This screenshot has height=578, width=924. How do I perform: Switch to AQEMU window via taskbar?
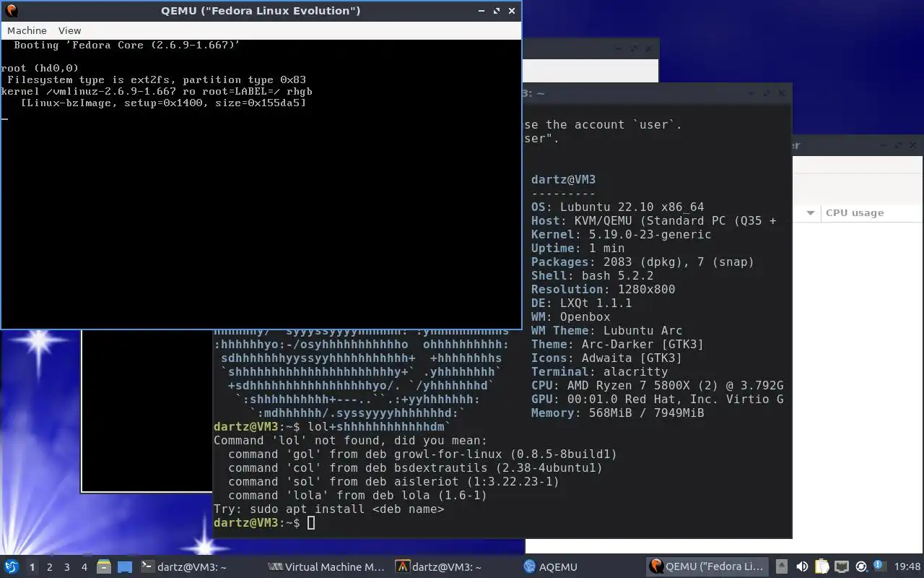pyautogui.click(x=581, y=567)
